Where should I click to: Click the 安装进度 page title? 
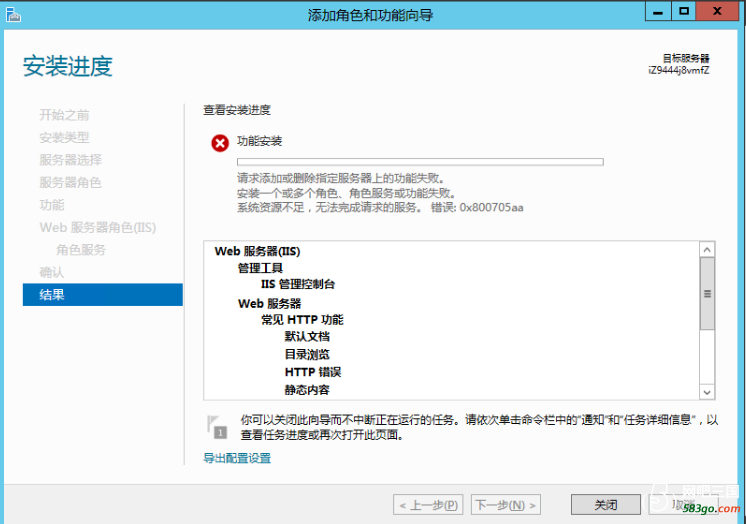(x=68, y=66)
